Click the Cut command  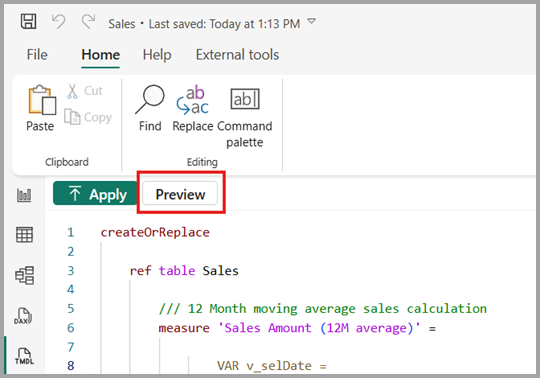point(85,91)
